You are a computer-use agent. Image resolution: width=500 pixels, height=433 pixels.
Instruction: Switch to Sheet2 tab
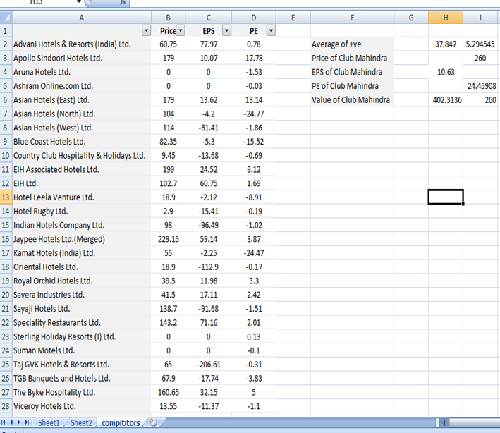(x=81, y=423)
